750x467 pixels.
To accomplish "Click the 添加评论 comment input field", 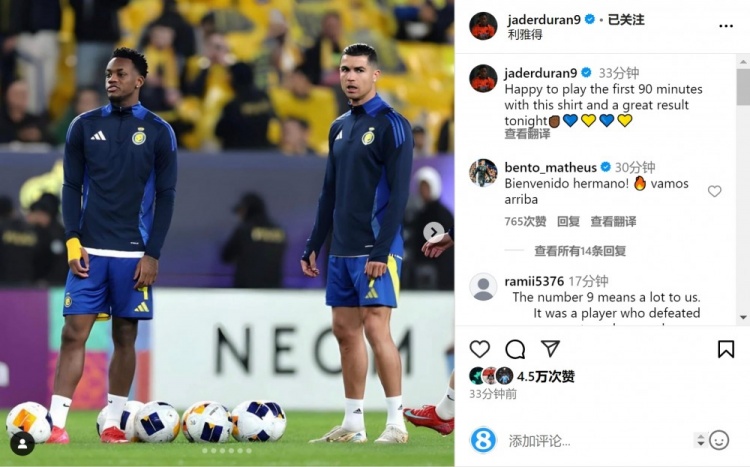I will tap(598, 441).
